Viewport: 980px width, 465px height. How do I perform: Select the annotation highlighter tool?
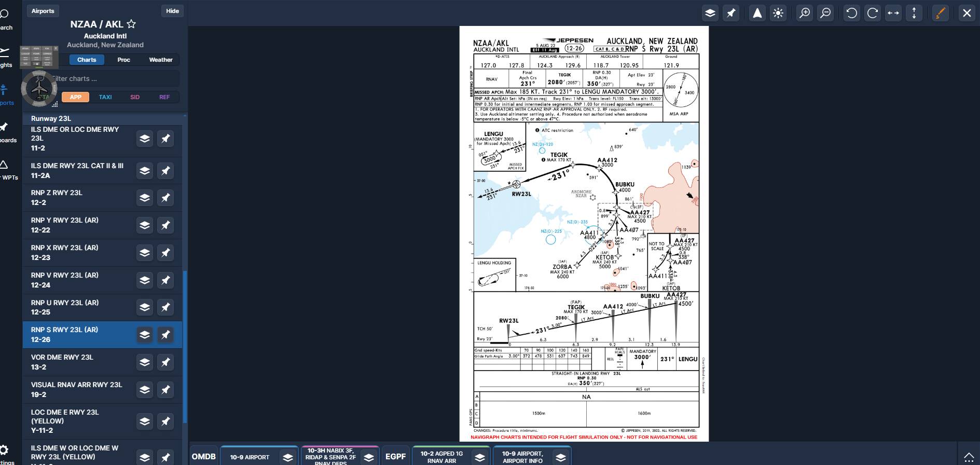(940, 13)
